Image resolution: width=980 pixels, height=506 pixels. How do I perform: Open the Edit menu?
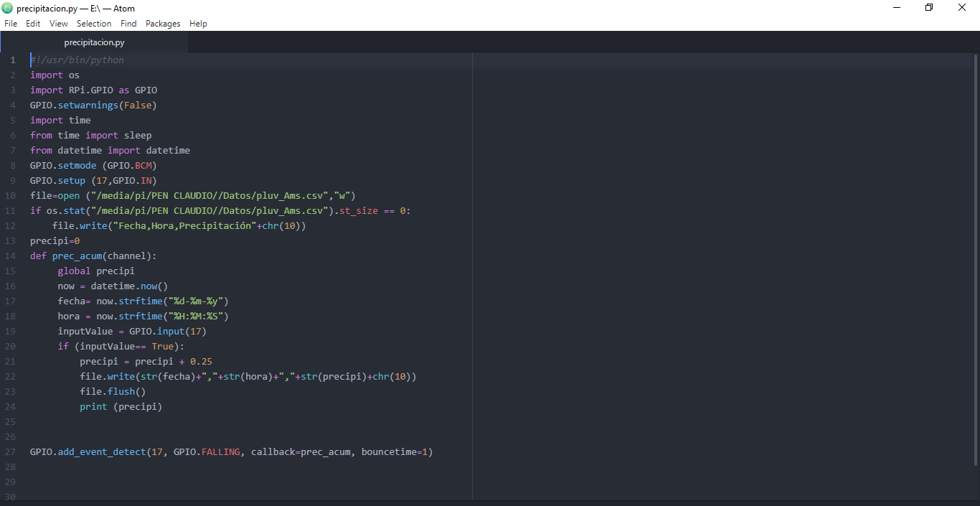pos(33,24)
